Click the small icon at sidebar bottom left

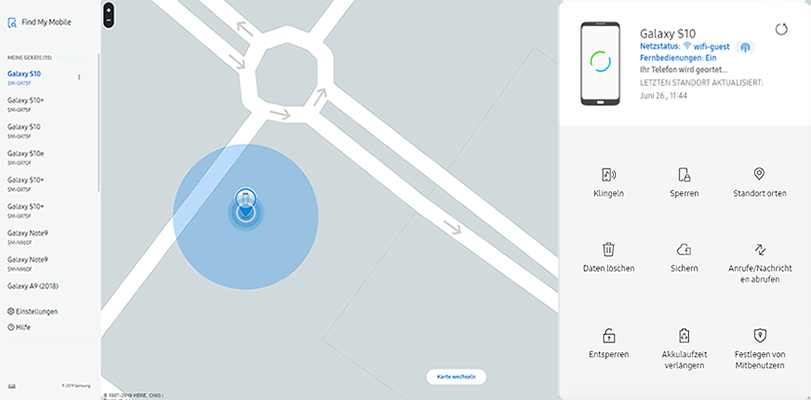tap(11, 386)
